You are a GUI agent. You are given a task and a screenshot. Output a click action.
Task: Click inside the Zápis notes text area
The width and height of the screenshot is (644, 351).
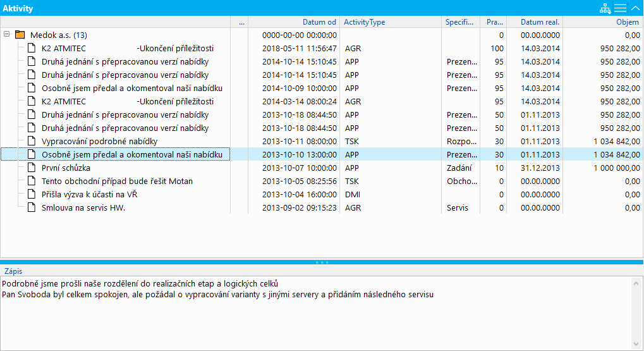click(316, 316)
